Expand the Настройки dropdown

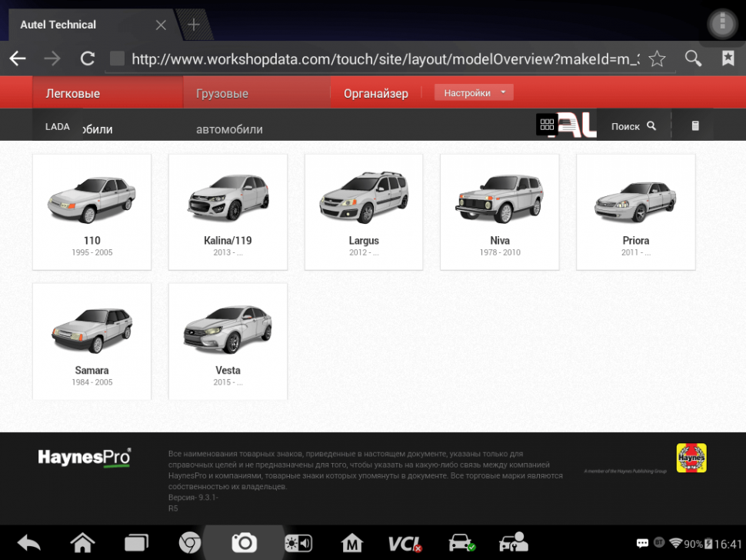474,93
